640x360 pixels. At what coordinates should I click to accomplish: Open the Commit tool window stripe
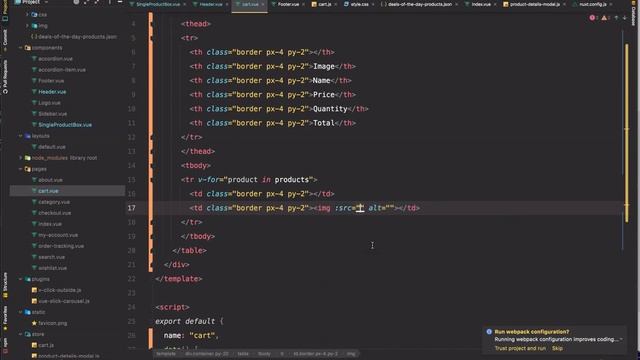(x=5, y=40)
